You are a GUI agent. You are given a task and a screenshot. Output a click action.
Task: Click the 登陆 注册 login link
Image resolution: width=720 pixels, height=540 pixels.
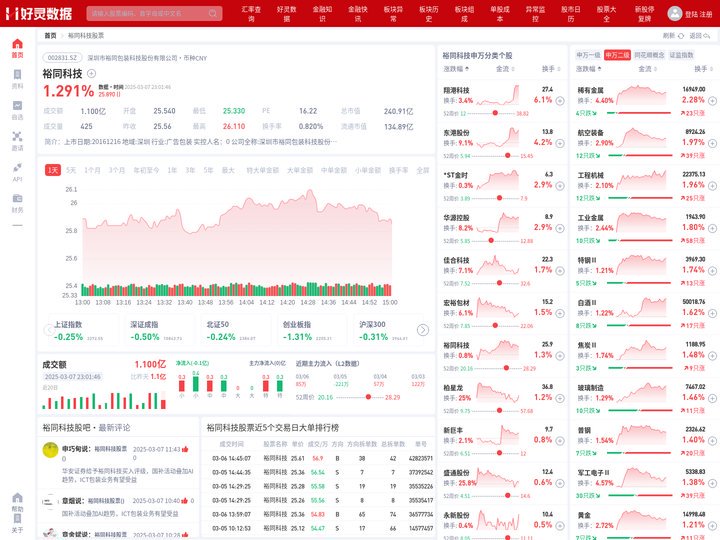[x=698, y=14]
